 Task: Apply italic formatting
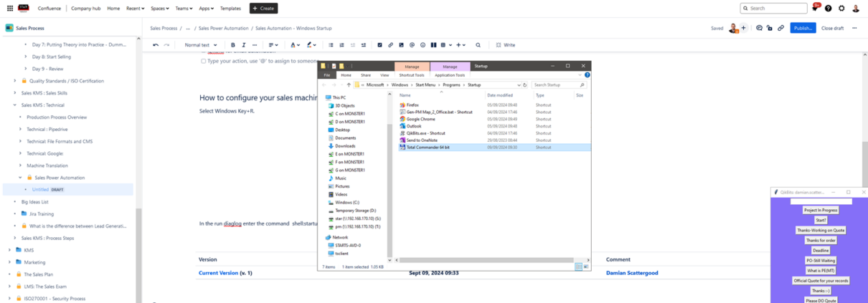pos(244,45)
